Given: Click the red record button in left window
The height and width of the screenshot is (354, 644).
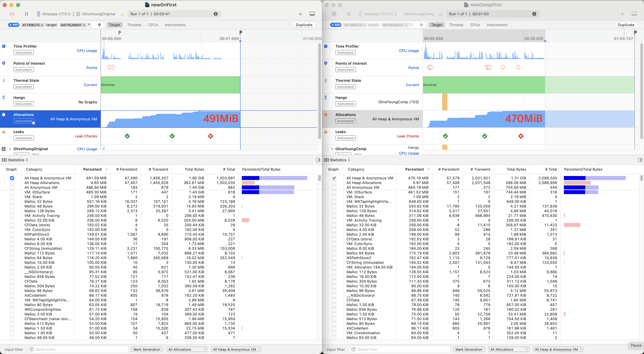Looking at the screenshot, I should 12,14.
